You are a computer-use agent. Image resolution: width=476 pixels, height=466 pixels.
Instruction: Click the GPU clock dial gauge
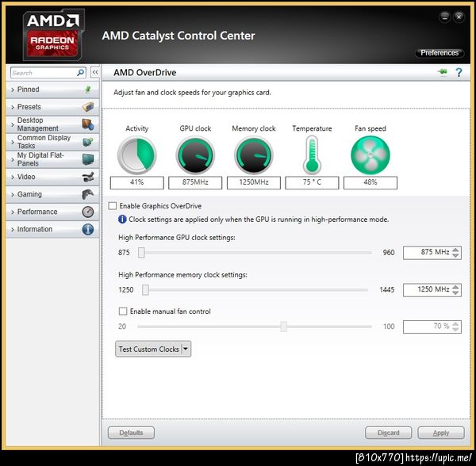195,155
